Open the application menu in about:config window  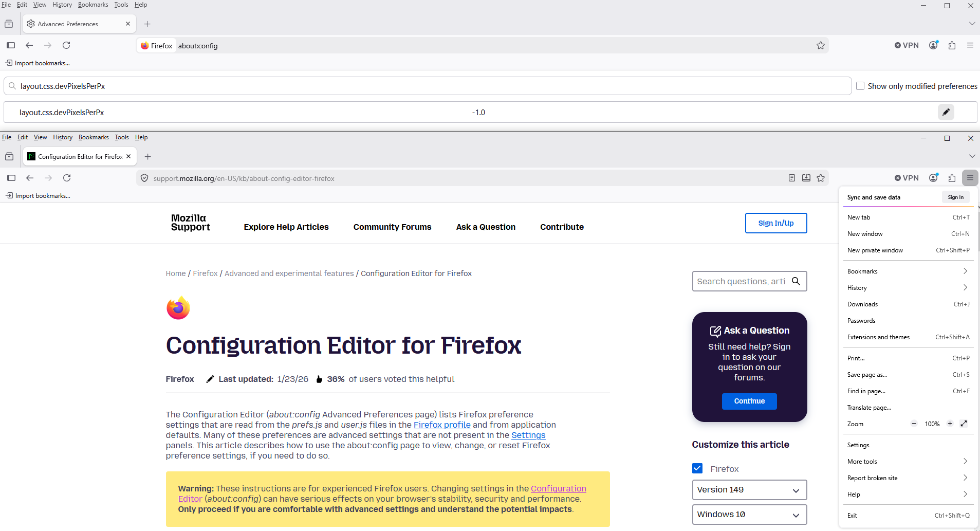(x=970, y=45)
